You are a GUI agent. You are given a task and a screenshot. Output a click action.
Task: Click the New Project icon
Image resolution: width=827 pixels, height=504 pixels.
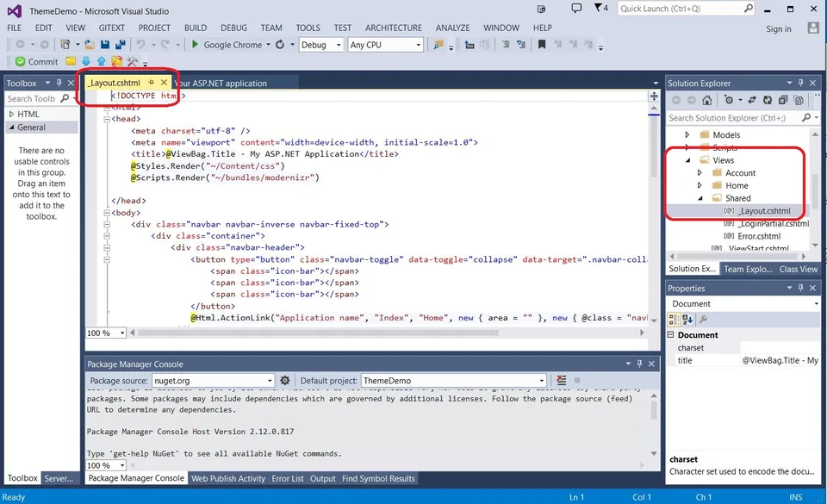[65, 45]
